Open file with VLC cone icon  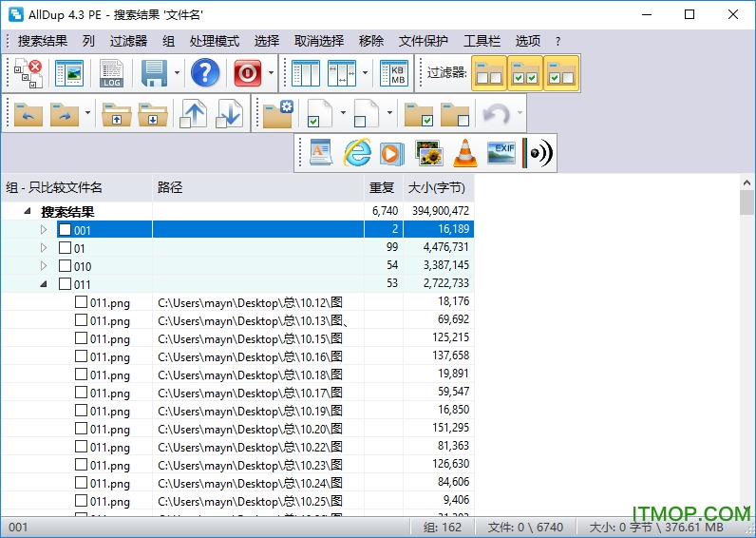click(x=464, y=153)
